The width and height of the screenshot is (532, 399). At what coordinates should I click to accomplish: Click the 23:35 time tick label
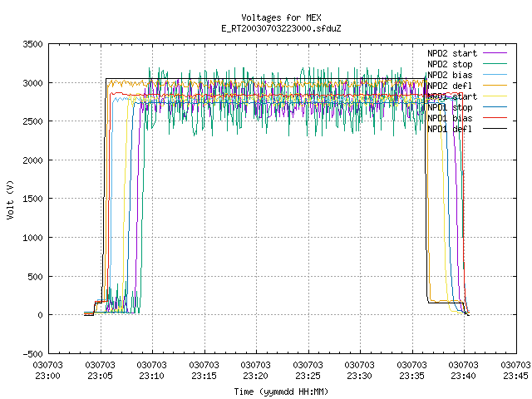click(411, 376)
